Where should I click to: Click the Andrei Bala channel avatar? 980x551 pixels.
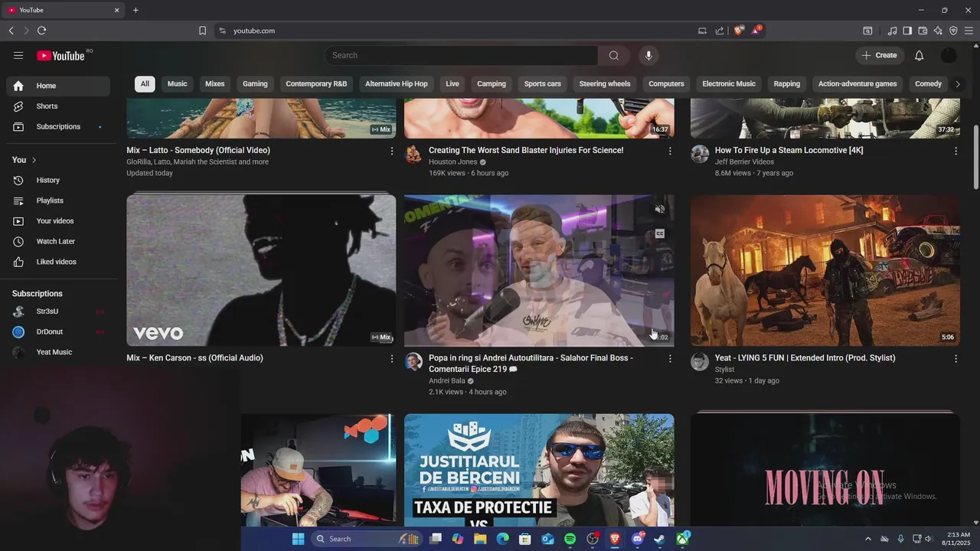point(413,362)
